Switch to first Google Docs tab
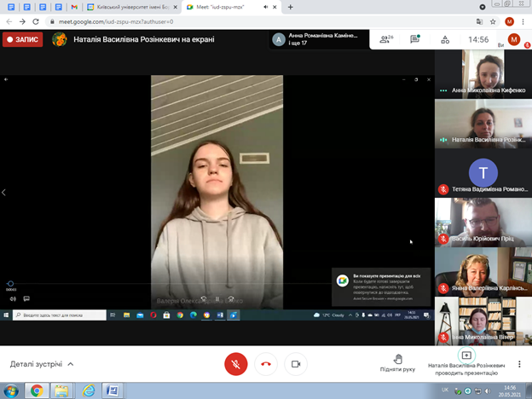The width and height of the screenshot is (532, 399). coord(11,7)
